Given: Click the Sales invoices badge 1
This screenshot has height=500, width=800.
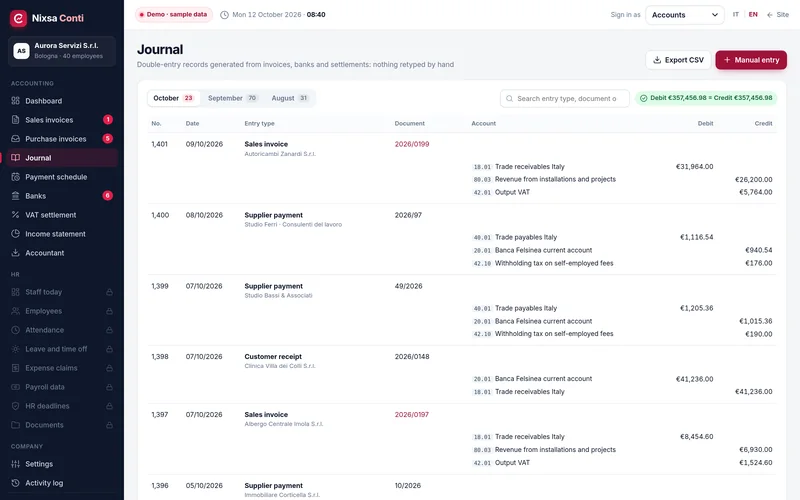Looking at the screenshot, I should (108, 120).
